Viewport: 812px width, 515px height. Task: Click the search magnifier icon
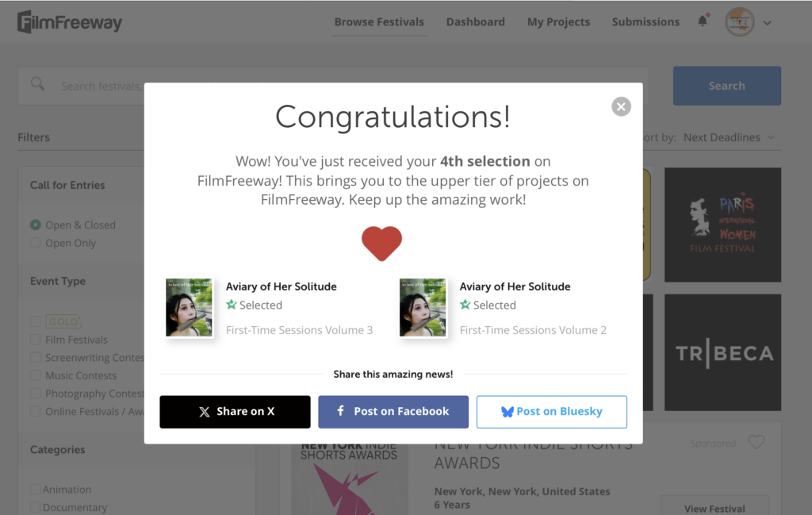37,85
